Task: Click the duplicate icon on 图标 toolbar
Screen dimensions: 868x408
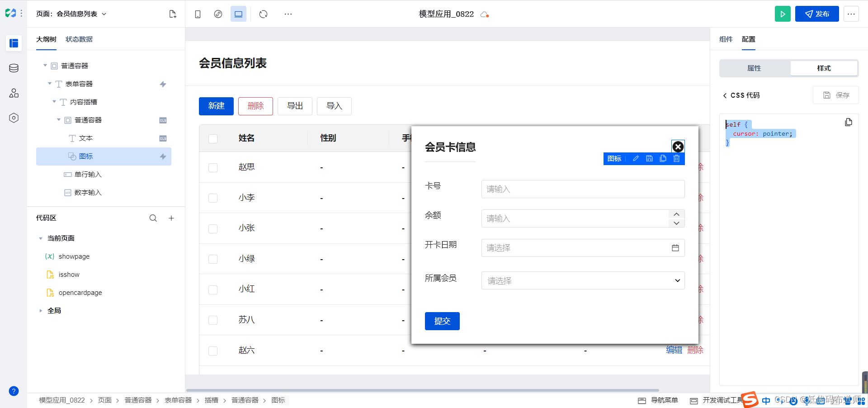Action: click(x=663, y=158)
